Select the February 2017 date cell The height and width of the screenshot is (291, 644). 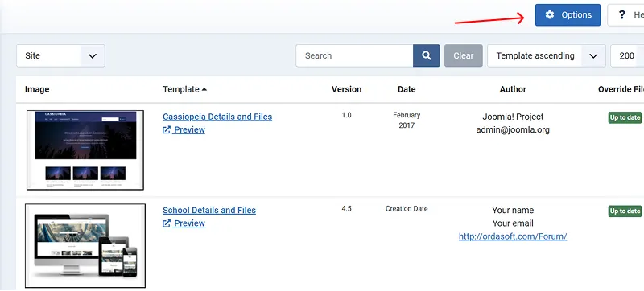point(407,120)
